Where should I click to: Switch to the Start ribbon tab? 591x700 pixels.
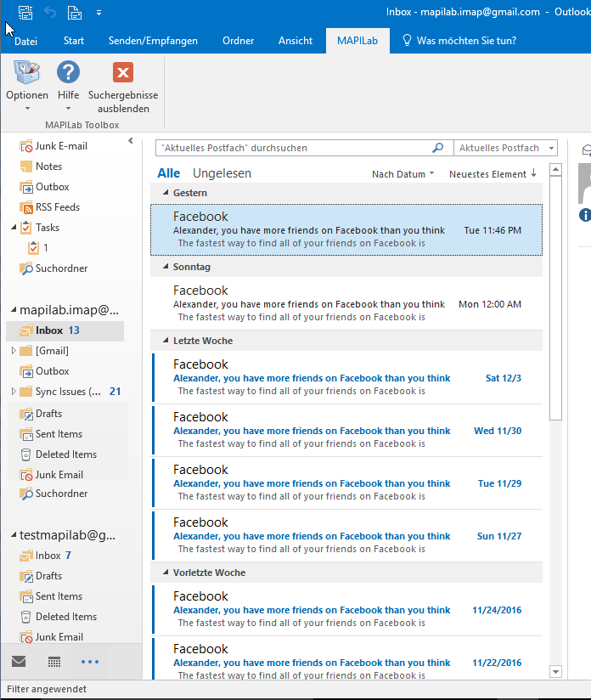[x=74, y=41]
